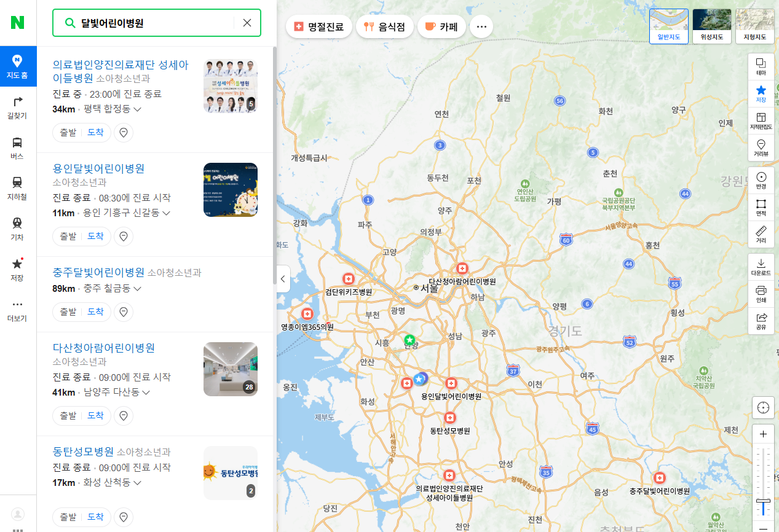
Task: Click 영종이엠365의원 hospital map marker
Action: pyautogui.click(x=307, y=314)
